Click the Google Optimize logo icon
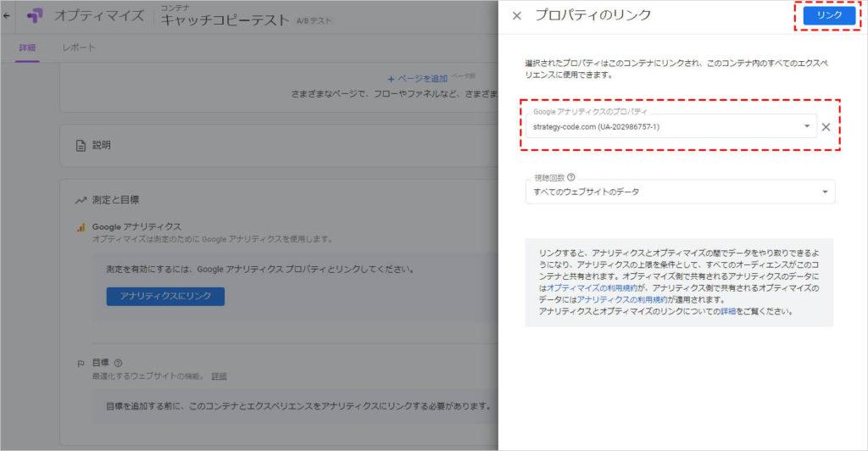Image resolution: width=868 pixels, height=451 pixels. pos(35,16)
